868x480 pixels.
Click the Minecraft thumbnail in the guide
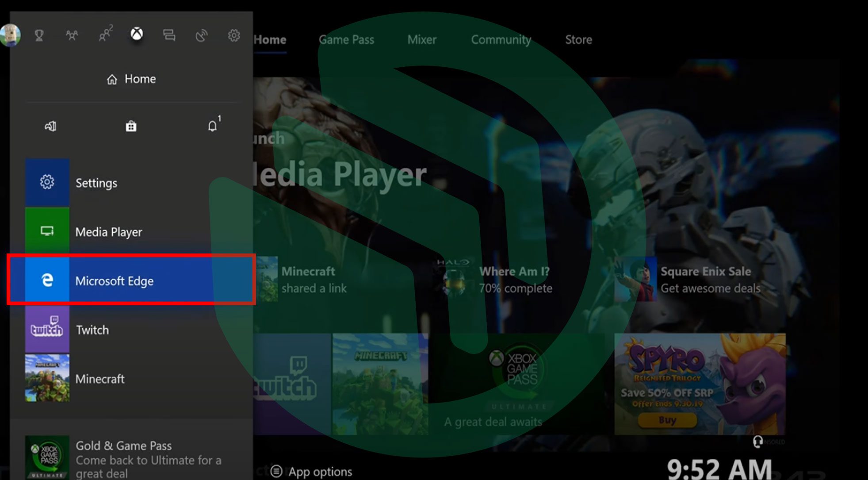point(47,378)
